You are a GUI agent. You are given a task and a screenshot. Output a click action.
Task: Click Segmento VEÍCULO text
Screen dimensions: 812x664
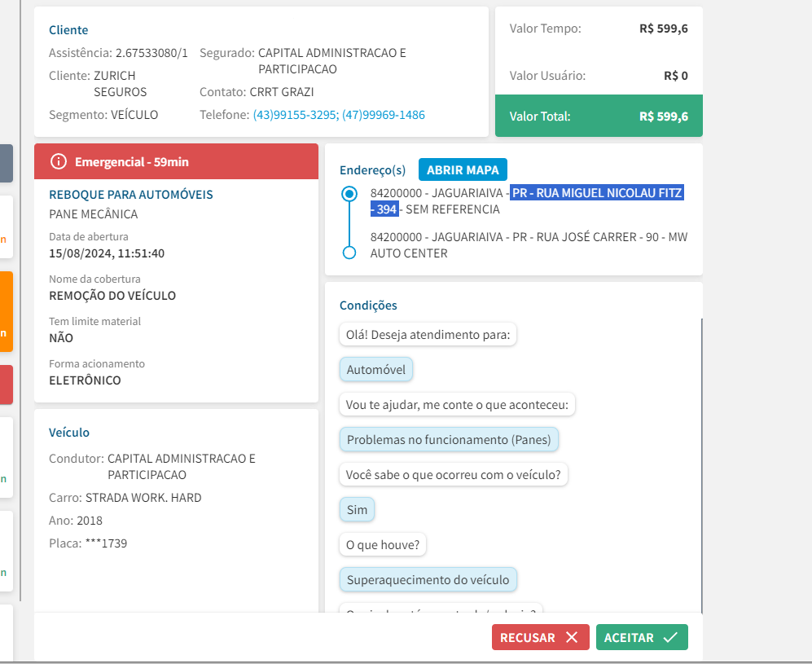point(103,114)
